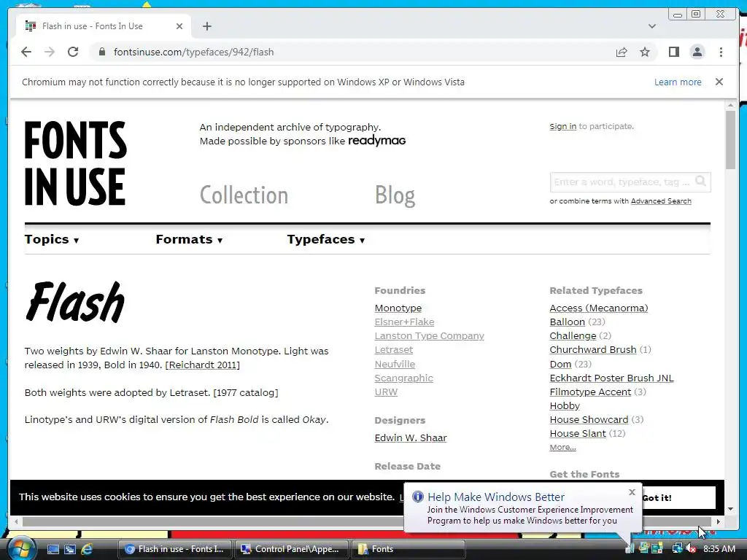The width and height of the screenshot is (747, 560).
Task: Click the Learn more link in infobar
Action: coord(678,82)
